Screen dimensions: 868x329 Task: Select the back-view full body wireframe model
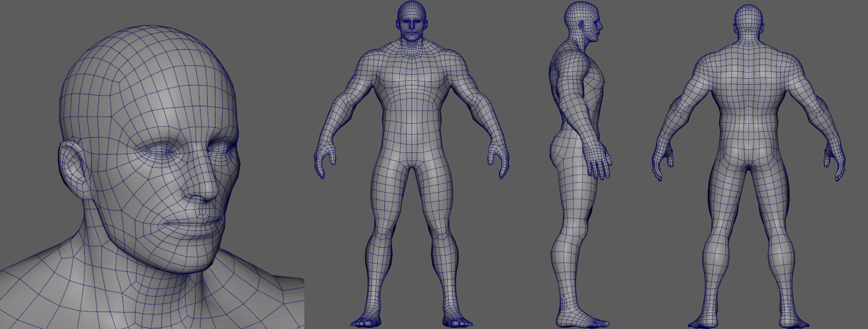point(749,166)
